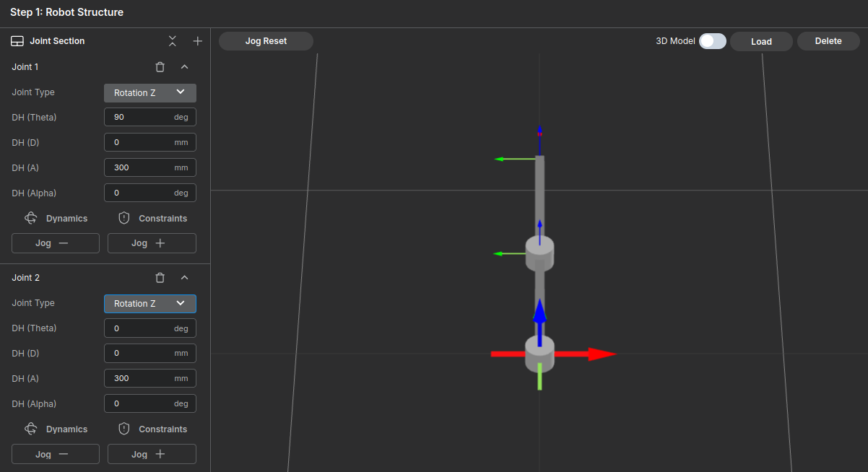Open Joint 2 Joint Type dropdown
This screenshot has width=868, height=472.
(x=150, y=303)
